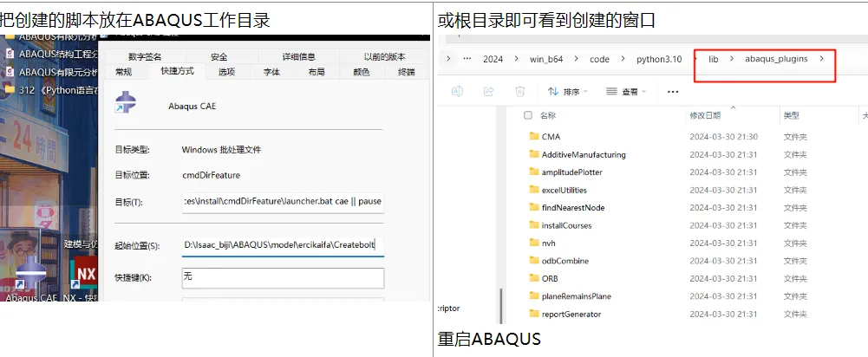This screenshot has height=357, width=868.
Task: Click the reportGenerator folder icon
Action: coord(533,314)
